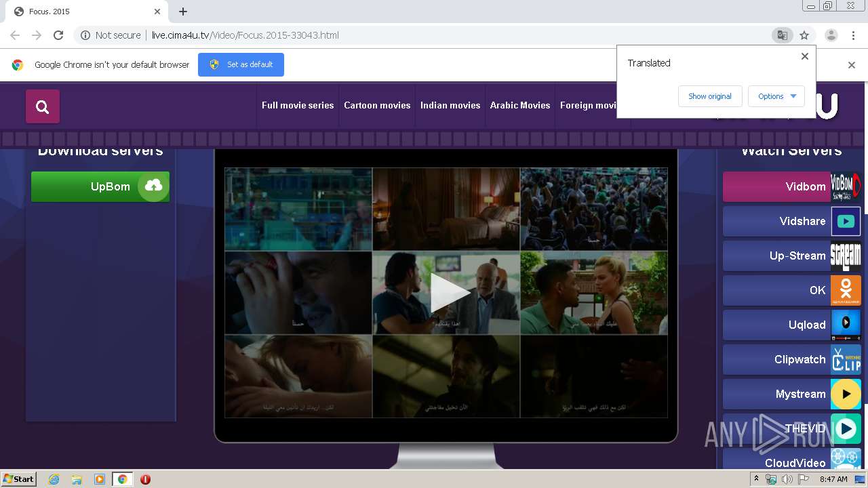Click the Up-Stream logo icon

(x=846, y=256)
